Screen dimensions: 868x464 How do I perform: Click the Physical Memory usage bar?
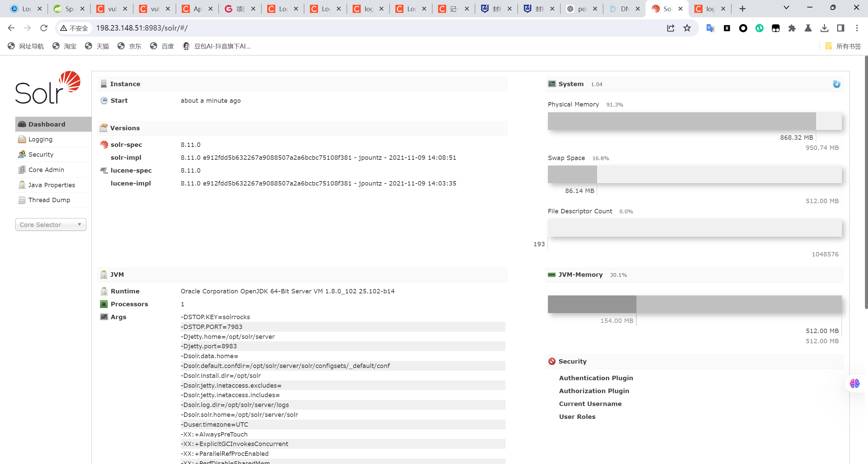695,121
